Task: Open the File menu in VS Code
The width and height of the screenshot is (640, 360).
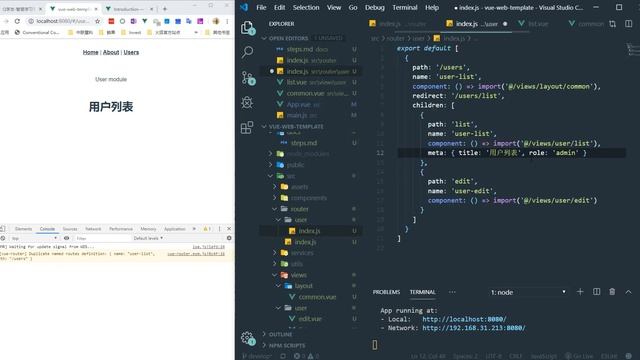Action: tap(261, 7)
